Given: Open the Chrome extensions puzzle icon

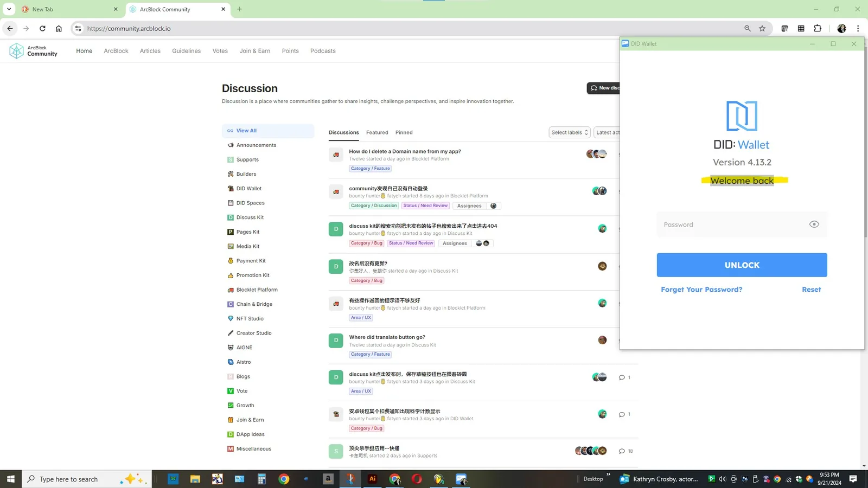Looking at the screenshot, I should click(x=818, y=29).
